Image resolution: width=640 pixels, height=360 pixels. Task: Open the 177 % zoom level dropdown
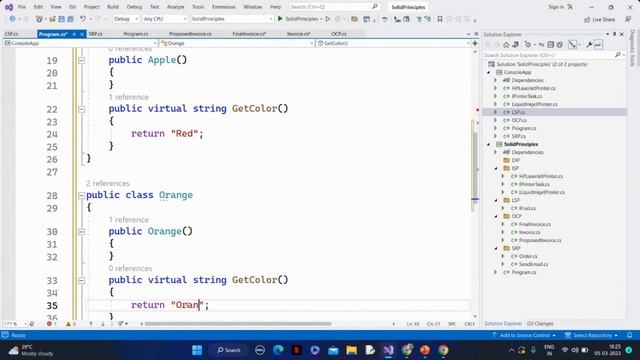pos(15,324)
